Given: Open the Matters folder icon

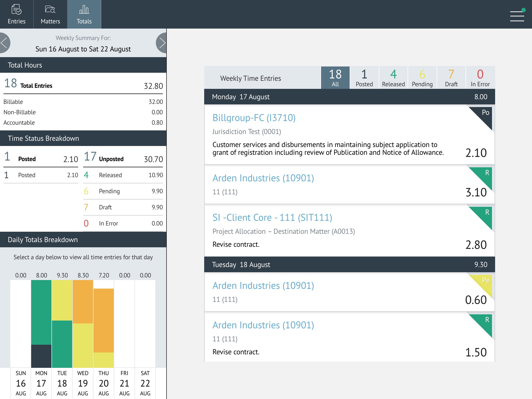Looking at the screenshot, I should coord(50,10).
